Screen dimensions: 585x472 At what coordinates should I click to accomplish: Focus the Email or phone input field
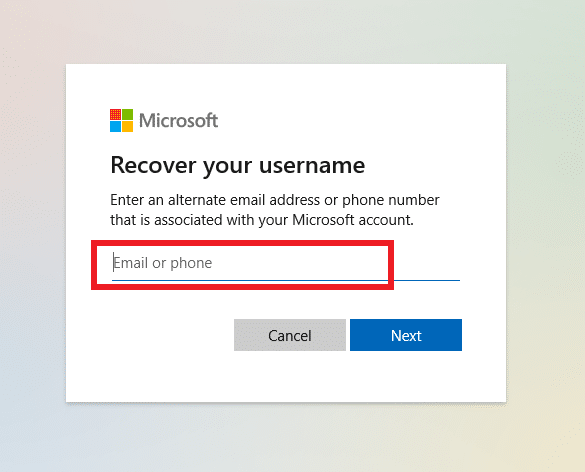click(286, 264)
